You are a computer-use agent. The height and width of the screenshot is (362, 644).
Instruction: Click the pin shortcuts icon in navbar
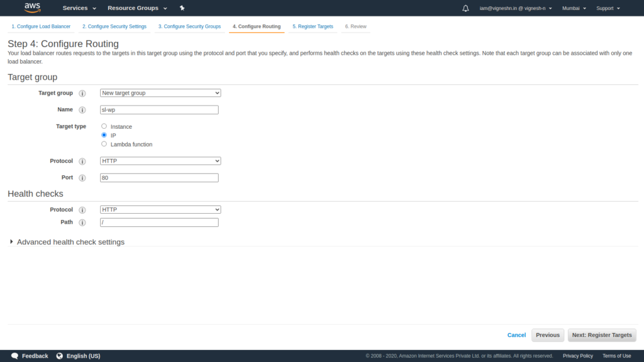[182, 8]
